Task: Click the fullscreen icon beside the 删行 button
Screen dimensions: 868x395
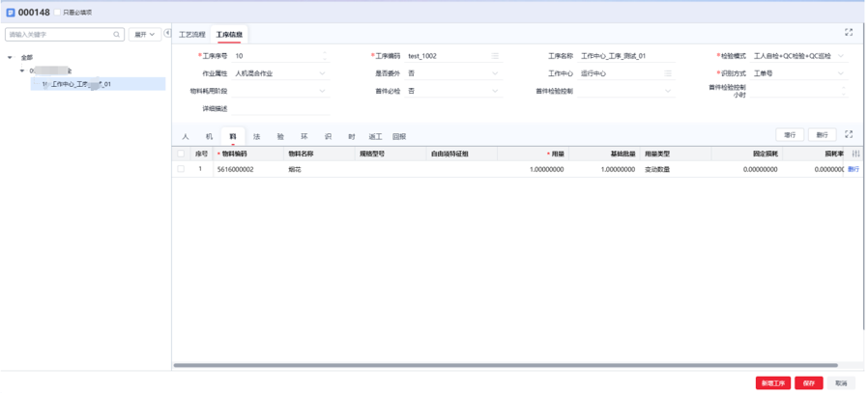Action: (x=849, y=134)
